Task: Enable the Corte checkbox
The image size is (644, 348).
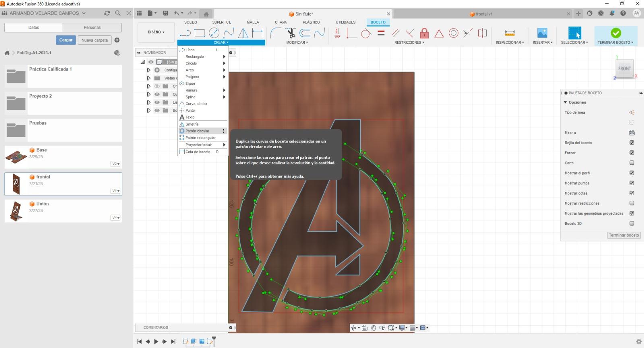Action: click(x=632, y=163)
